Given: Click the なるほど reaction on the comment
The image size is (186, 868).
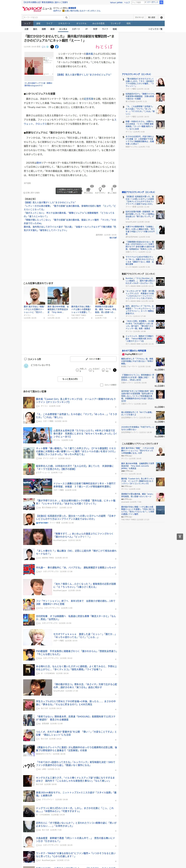Looking at the screenshot, I should pyautogui.click(x=94, y=370).
